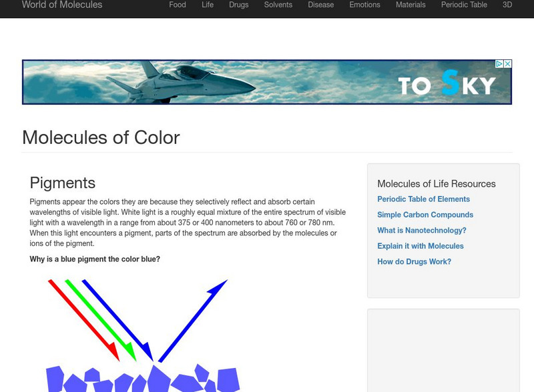Image resolution: width=534 pixels, height=392 pixels.
Task: Open the Periodic Table of Elements link
Action: coord(423,199)
